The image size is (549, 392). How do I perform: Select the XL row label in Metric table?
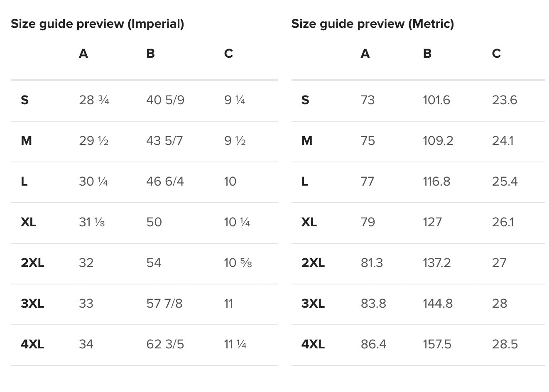(309, 222)
